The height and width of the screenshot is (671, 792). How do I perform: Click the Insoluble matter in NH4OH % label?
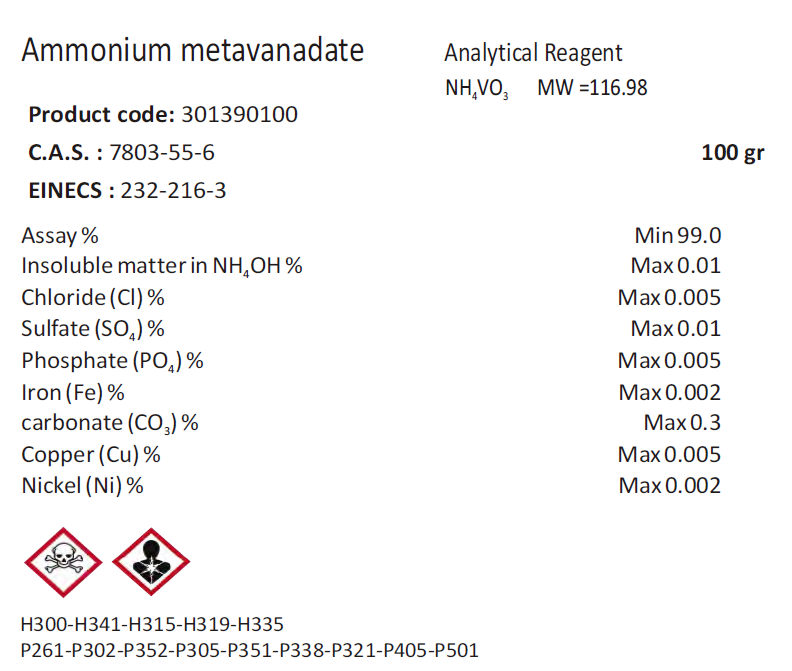[161, 266]
